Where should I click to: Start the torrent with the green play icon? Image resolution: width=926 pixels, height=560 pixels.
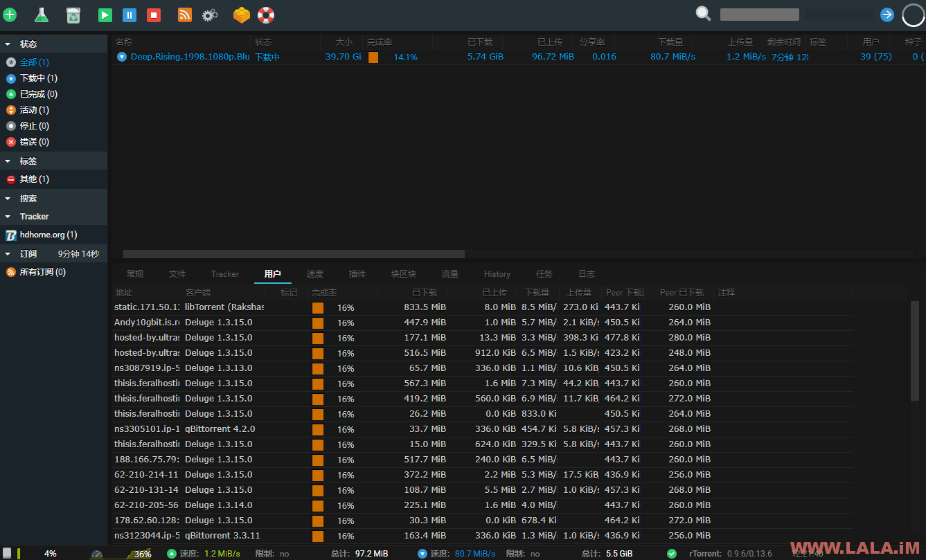[105, 15]
